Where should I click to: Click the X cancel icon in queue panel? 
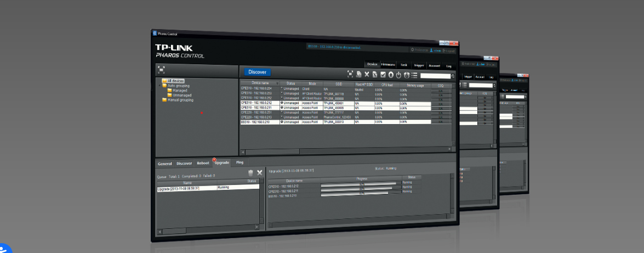[260, 173]
